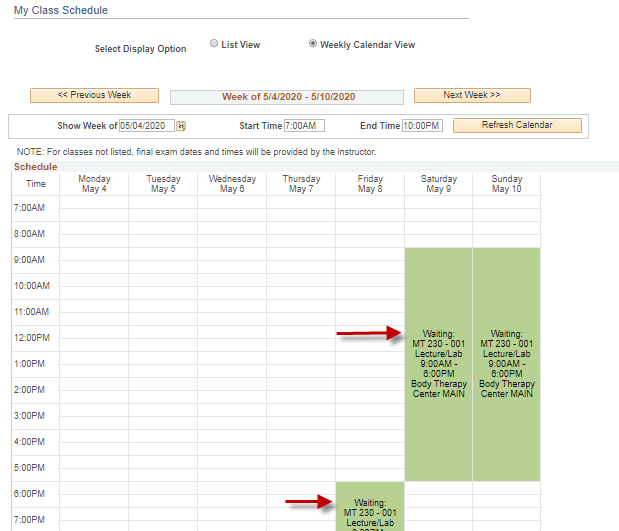This screenshot has height=531, width=619.
Task: Select the Weekly Calendar View option
Action: click(x=313, y=44)
